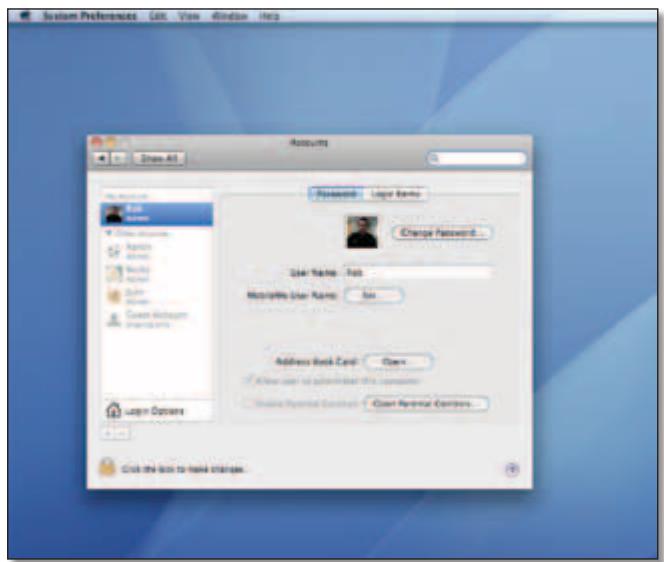Open the System Preferences menu

[x=90, y=16]
